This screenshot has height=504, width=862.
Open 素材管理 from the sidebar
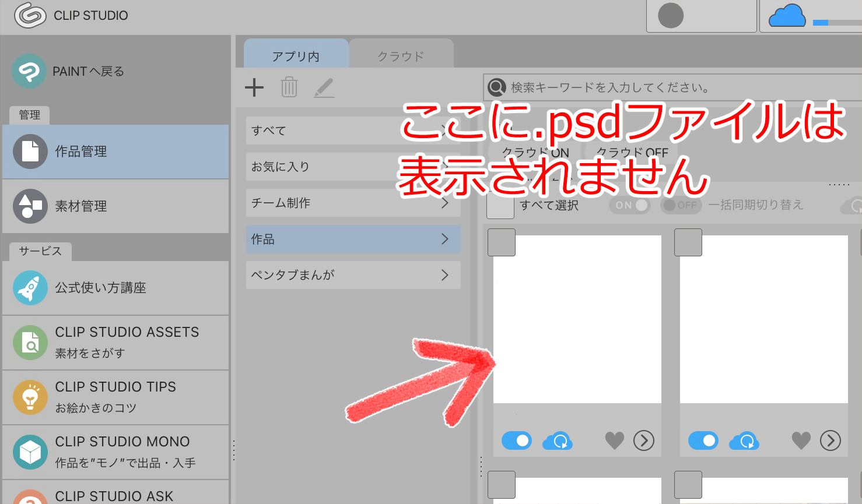click(x=115, y=206)
